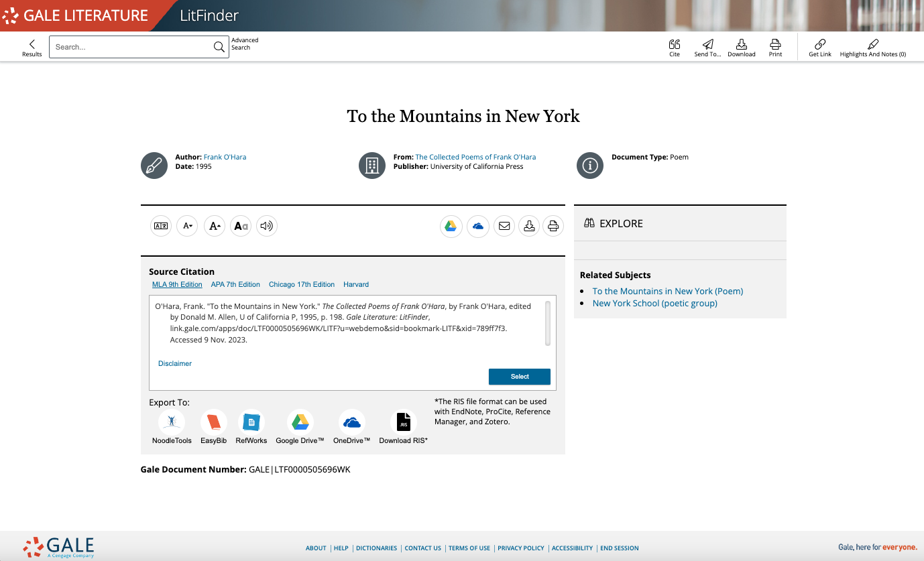Click Gale Document Number text
The image size is (924, 561).
(245, 469)
